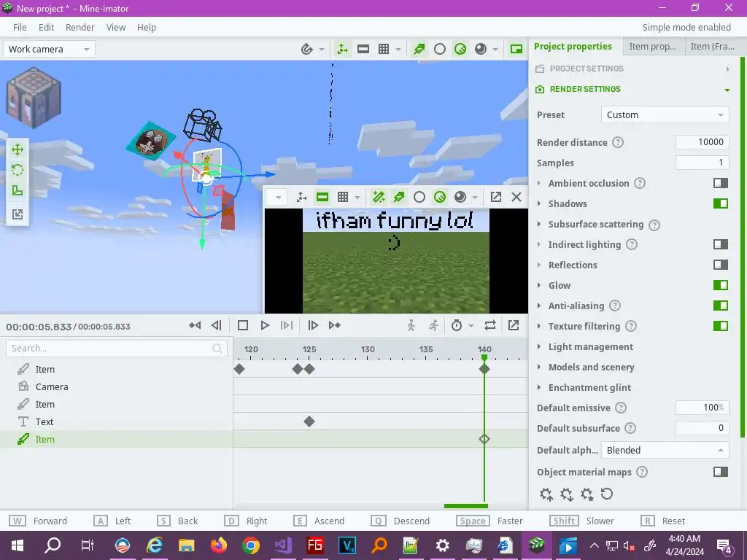
Task: Step back one frame
Action: 216,325
